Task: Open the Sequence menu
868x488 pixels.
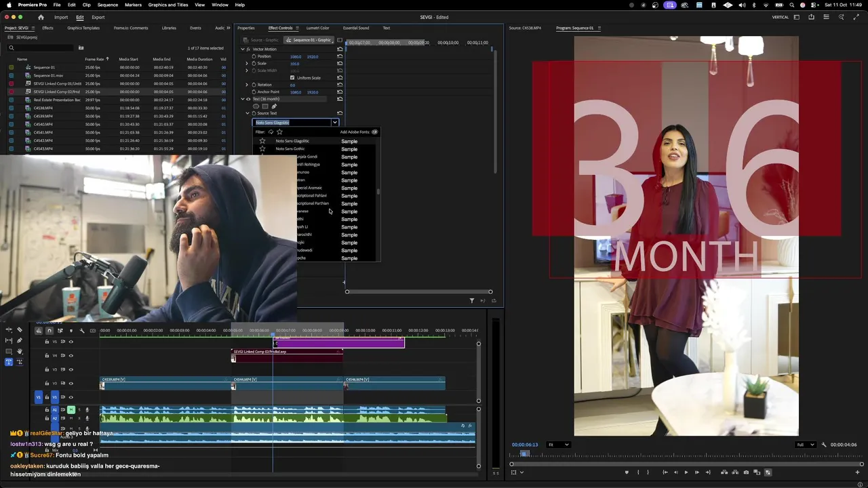Action: click(x=107, y=5)
